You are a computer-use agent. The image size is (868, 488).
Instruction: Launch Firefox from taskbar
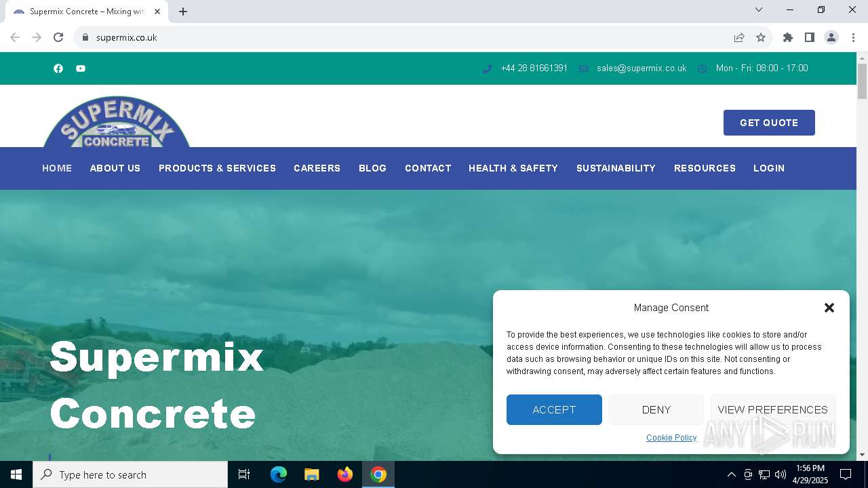345,474
